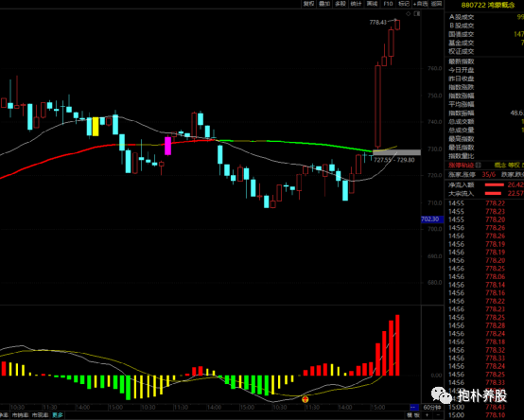This screenshot has width=524, height=420.
Task: Select the 画线 drawing tools item
Action: pos(372,4)
